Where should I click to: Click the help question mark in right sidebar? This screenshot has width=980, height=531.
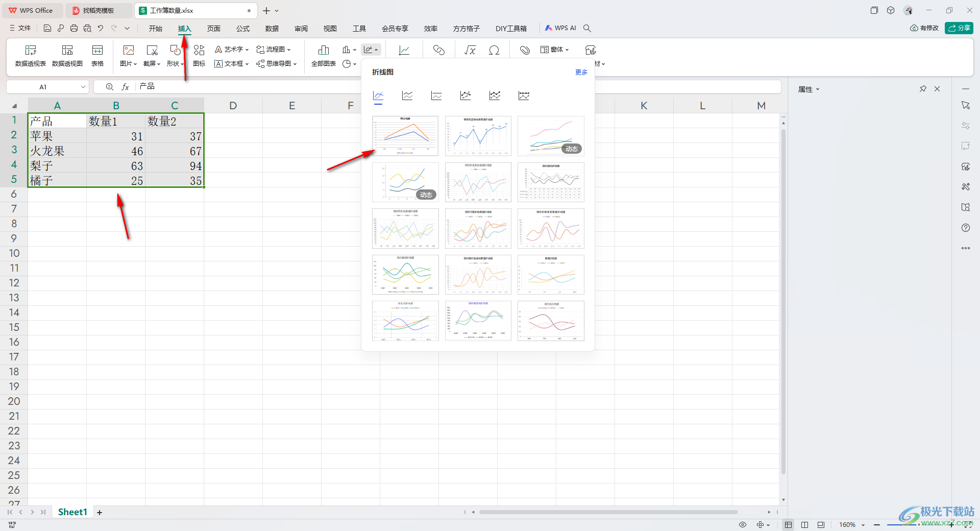pyautogui.click(x=966, y=228)
